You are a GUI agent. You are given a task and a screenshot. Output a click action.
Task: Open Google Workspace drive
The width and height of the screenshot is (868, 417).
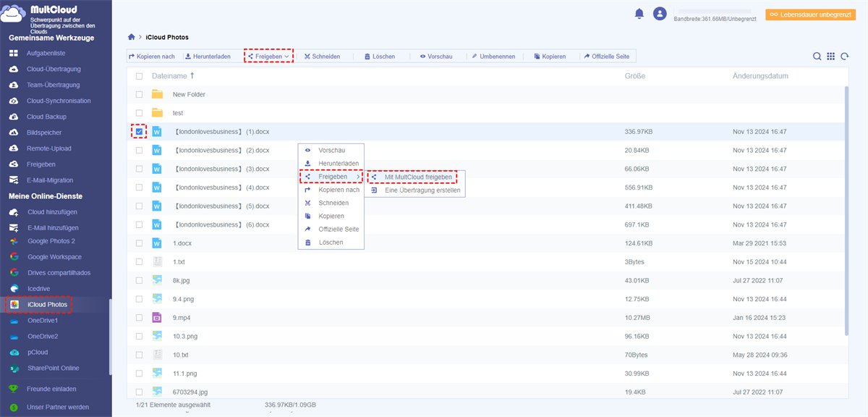tap(54, 257)
